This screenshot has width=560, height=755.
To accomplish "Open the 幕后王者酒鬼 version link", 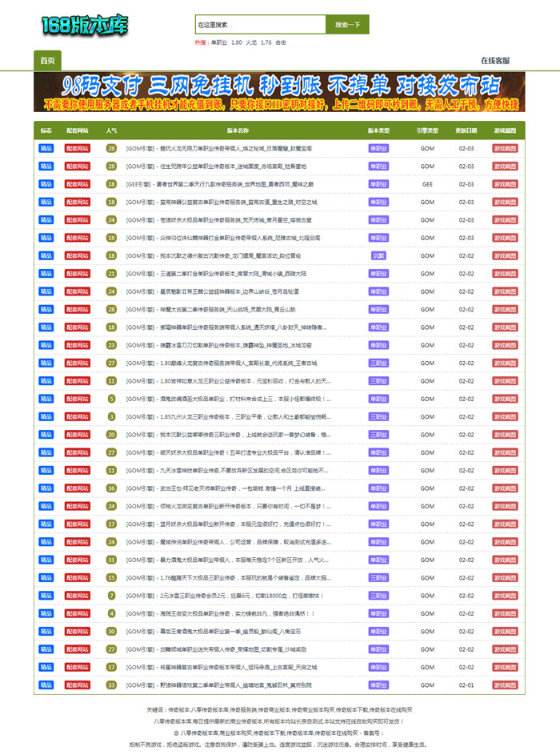I will click(x=214, y=631).
